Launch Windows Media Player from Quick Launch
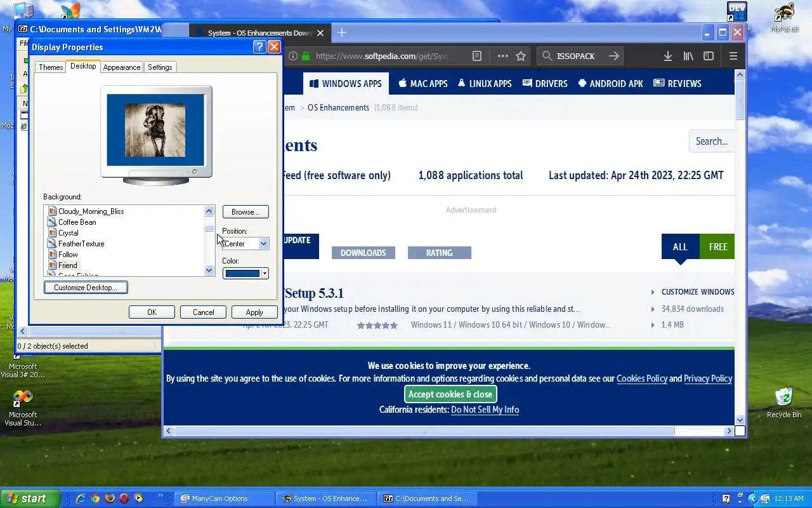 (139, 498)
